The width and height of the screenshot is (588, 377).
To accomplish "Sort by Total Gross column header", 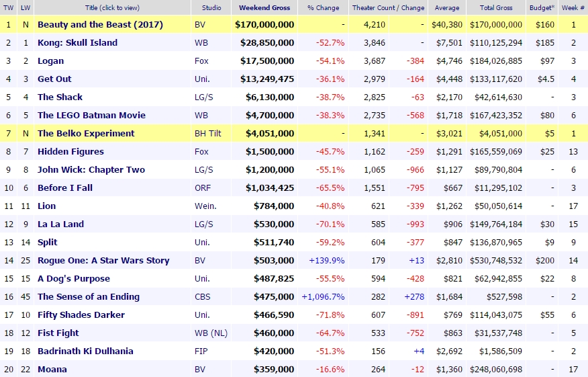I will point(496,7).
